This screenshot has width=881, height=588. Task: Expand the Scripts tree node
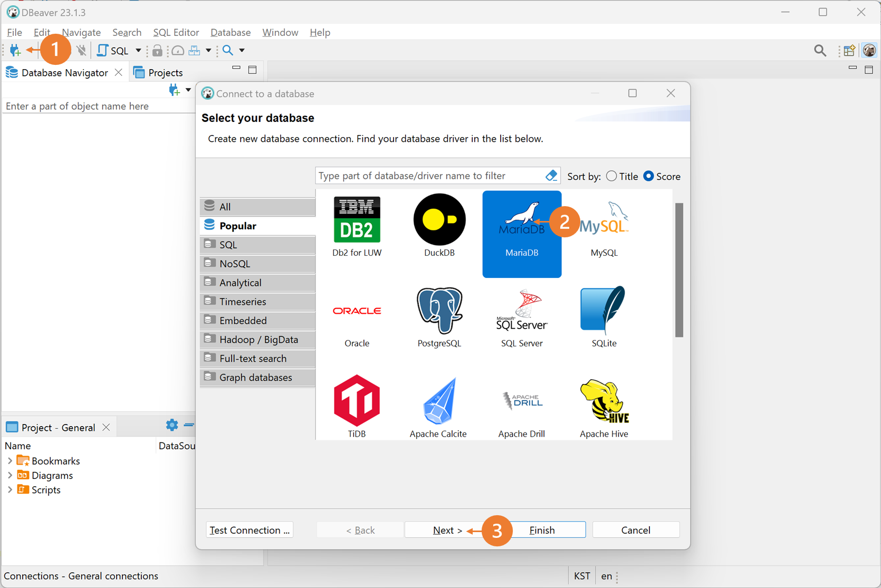pos(9,490)
